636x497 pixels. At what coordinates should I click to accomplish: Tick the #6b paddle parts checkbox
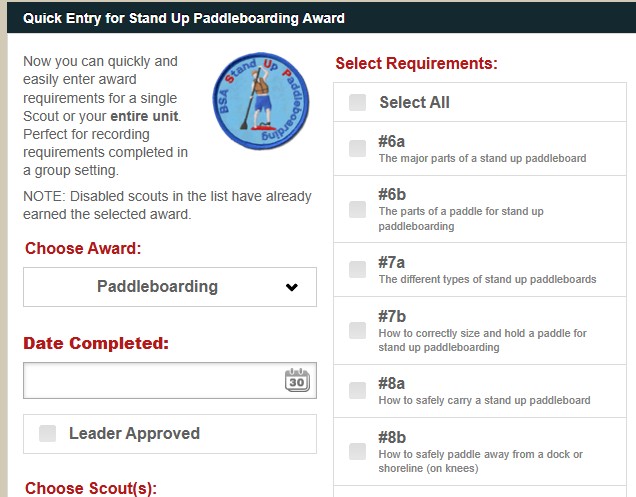(x=357, y=209)
